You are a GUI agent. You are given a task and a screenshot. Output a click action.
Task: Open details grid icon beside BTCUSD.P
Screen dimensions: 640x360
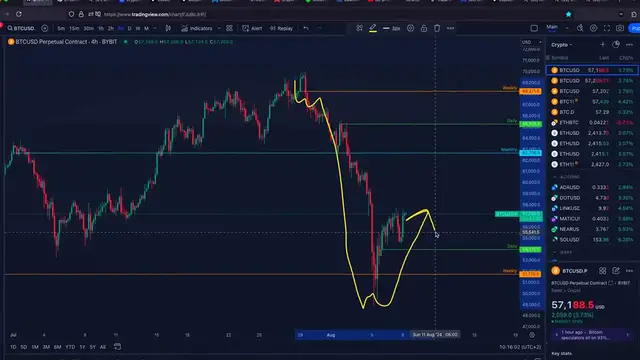pos(602,271)
